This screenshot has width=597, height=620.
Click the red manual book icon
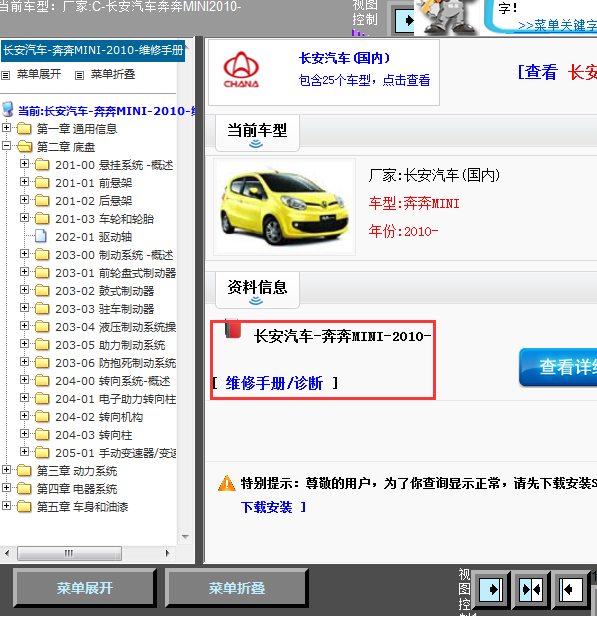click(x=233, y=329)
